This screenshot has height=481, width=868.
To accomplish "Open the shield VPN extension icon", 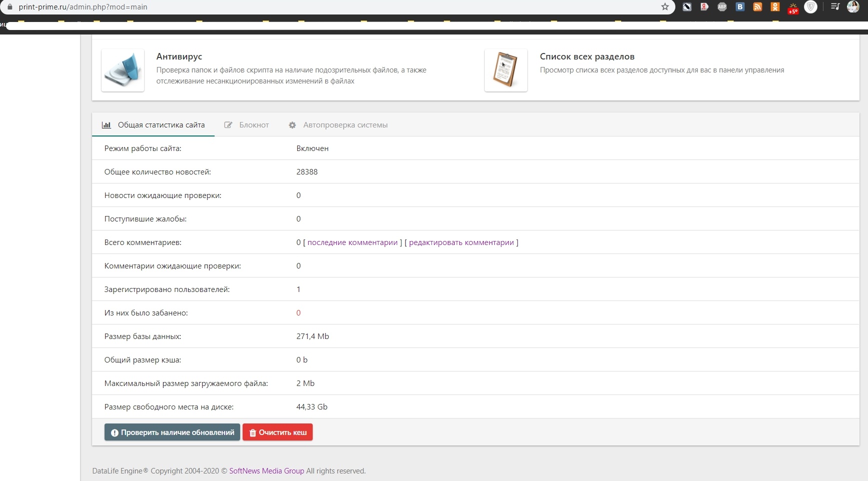I will 810,7.
